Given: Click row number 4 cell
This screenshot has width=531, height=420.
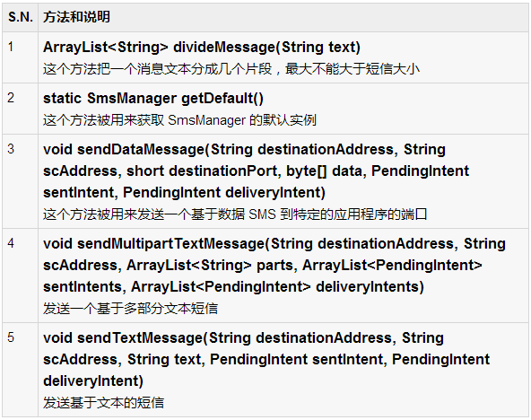Looking at the screenshot, I should (x=21, y=276).
